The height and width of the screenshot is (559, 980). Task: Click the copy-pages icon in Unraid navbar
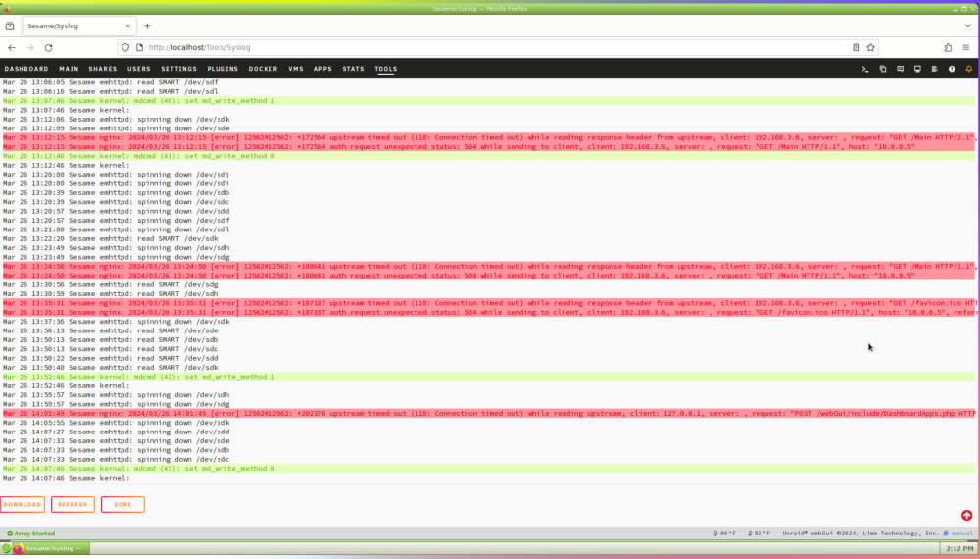click(x=883, y=69)
